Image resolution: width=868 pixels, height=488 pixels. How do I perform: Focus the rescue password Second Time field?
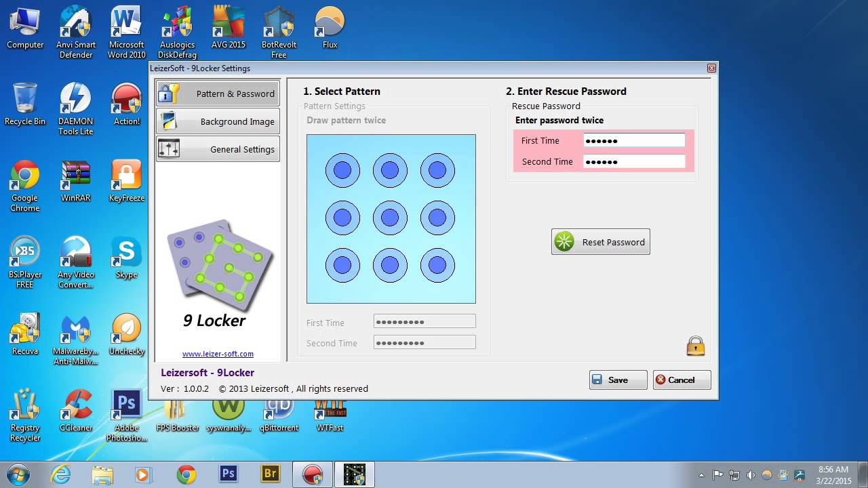click(x=634, y=161)
